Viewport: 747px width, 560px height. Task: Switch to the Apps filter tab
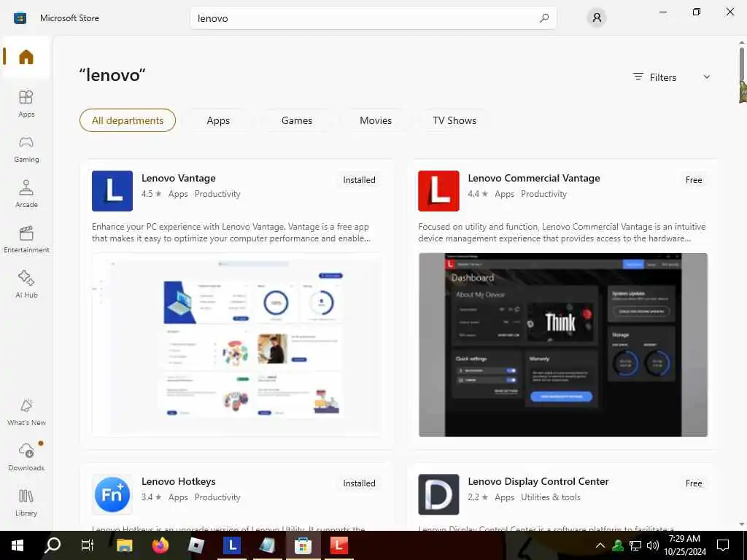click(x=218, y=120)
